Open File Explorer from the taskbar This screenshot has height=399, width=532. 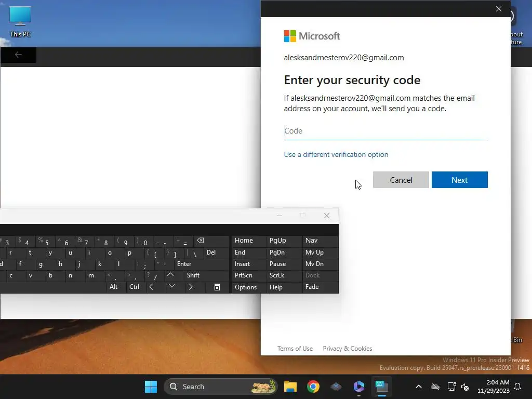pyautogui.click(x=290, y=387)
